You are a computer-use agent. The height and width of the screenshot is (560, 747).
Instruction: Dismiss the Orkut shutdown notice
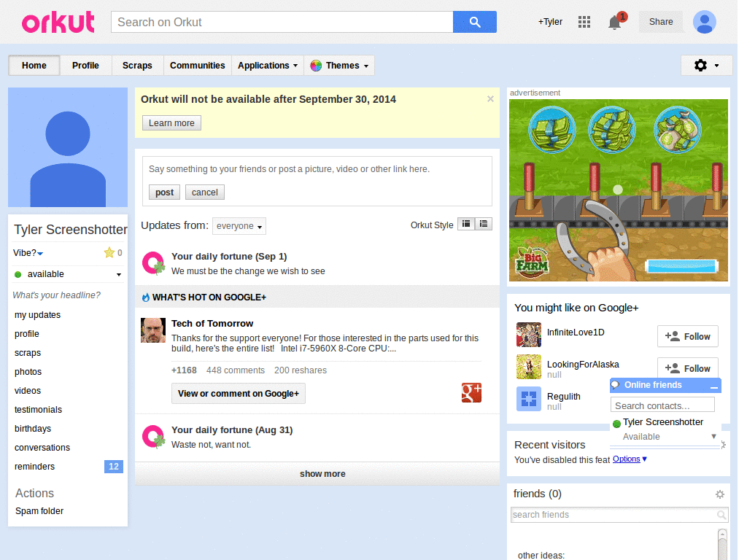pos(490,99)
